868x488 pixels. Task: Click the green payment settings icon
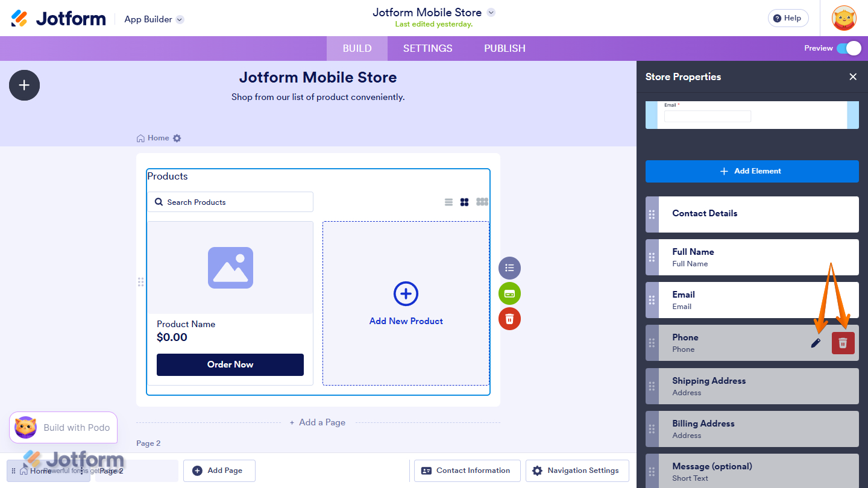509,293
